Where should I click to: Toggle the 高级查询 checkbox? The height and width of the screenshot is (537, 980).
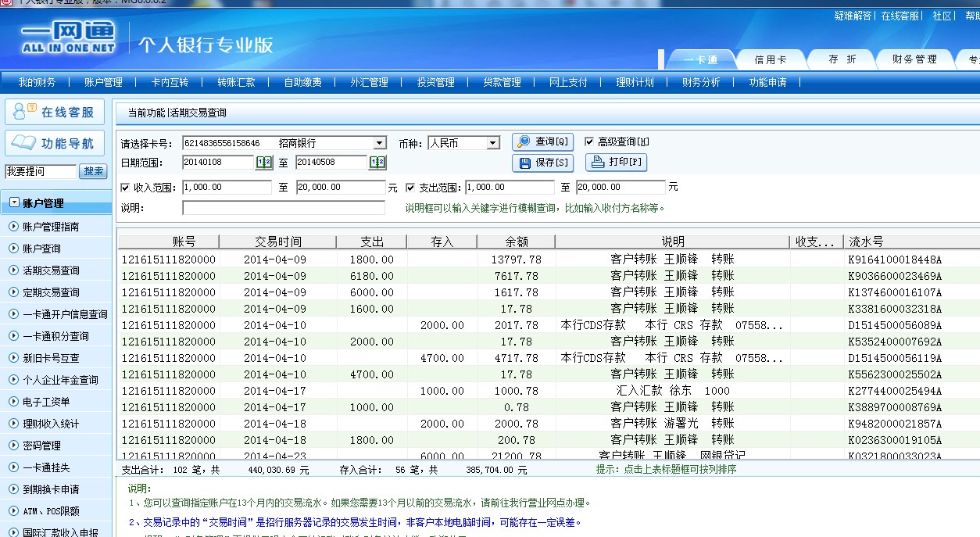[589, 142]
